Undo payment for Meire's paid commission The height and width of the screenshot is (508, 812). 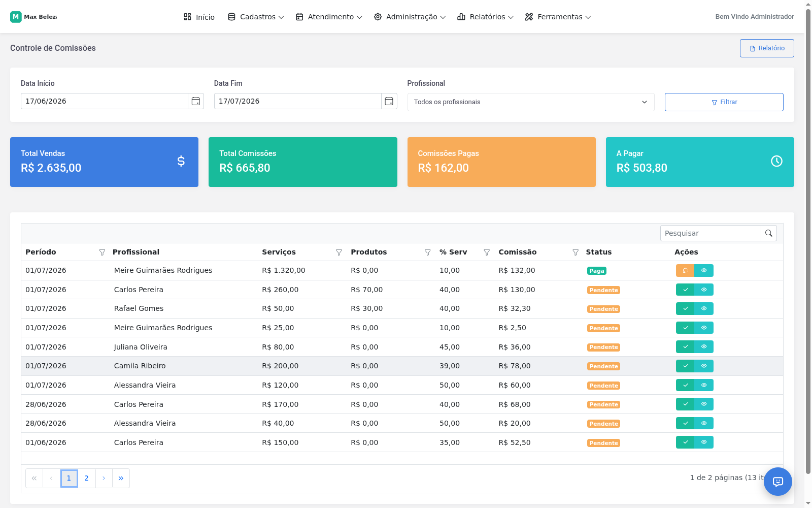[685, 271]
